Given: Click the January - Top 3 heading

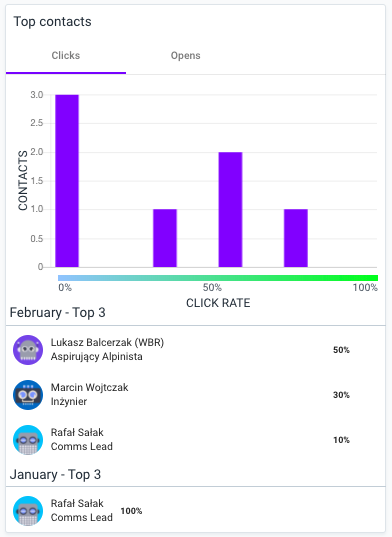Looking at the screenshot, I should tap(55, 475).
